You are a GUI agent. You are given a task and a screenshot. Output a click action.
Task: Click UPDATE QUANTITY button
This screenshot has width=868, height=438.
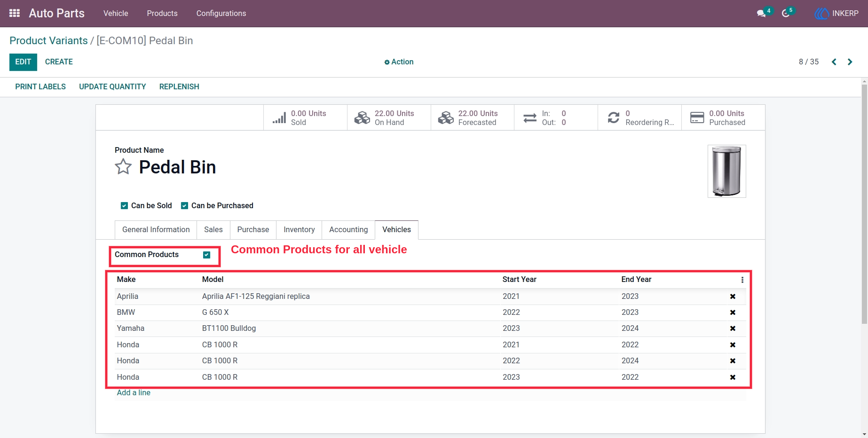[x=112, y=87]
